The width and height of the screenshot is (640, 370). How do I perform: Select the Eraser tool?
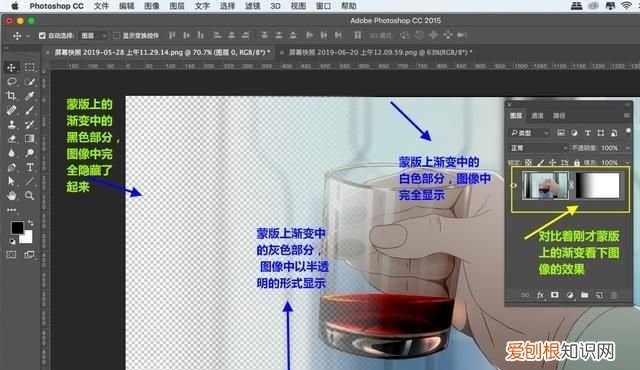pyautogui.click(x=11, y=139)
